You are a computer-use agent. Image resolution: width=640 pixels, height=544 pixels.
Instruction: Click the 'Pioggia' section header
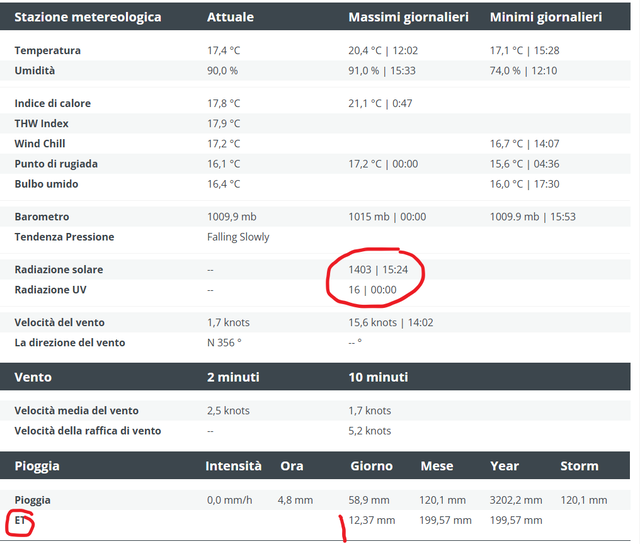point(37,466)
